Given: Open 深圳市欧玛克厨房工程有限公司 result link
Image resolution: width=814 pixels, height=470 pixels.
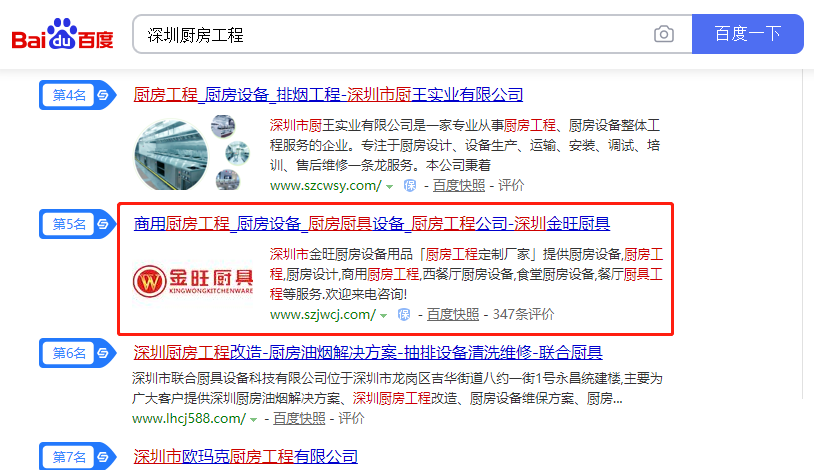Looking at the screenshot, I should click(246, 456).
